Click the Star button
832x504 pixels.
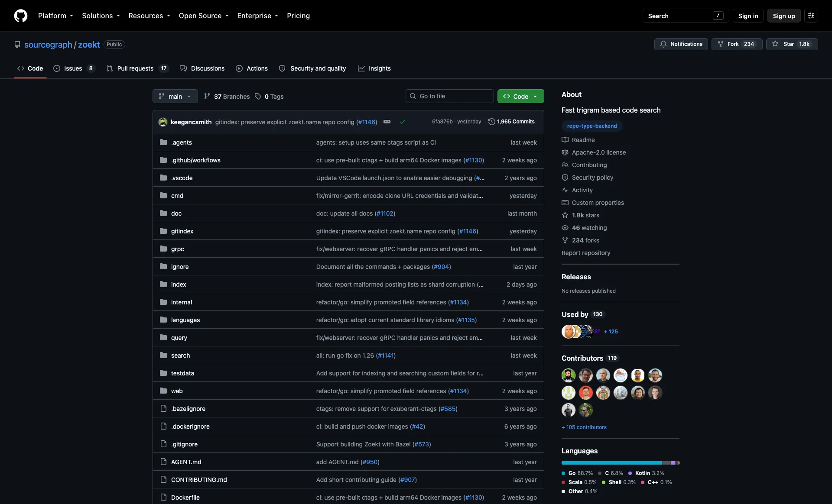792,44
